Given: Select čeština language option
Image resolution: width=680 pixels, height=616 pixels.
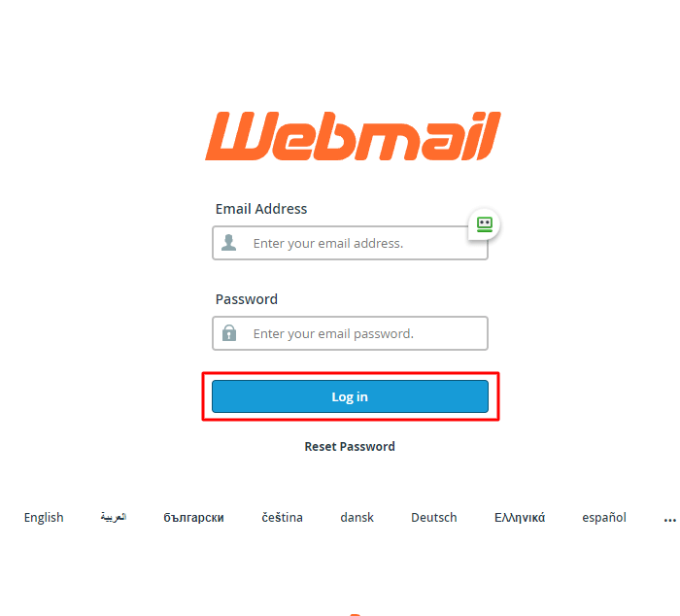Looking at the screenshot, I should tap(283, 518).
